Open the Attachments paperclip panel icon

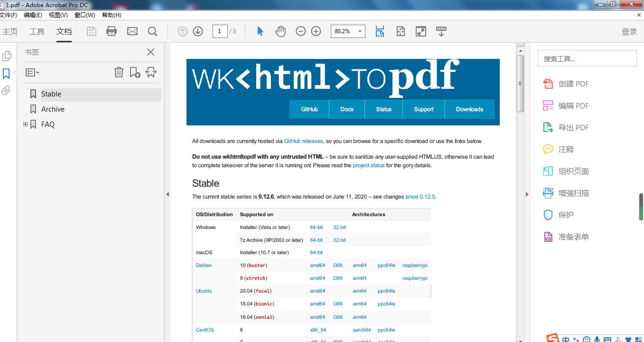pyautogui.click(x=6, y=90)
